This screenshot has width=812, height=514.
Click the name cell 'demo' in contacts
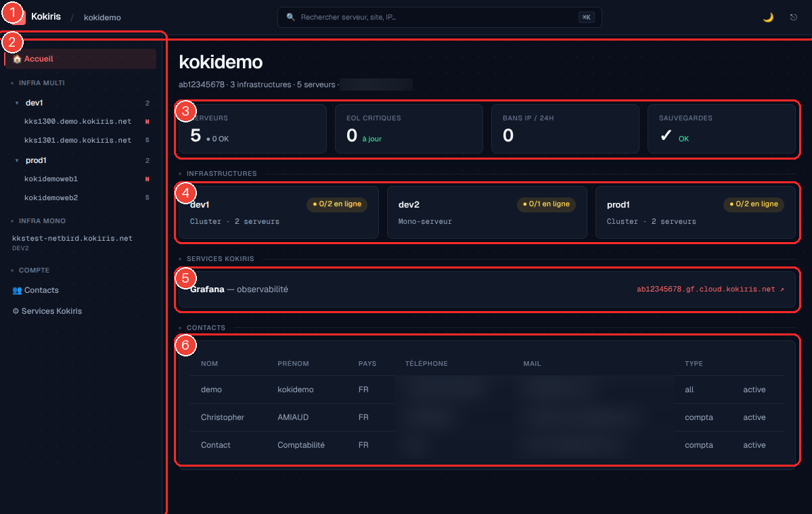click(x=211, y=390)
